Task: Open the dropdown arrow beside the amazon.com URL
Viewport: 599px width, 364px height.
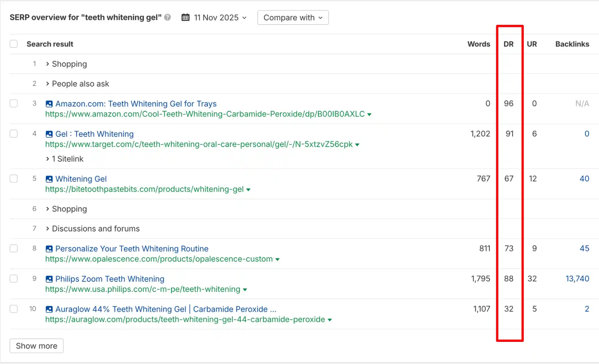Action: pos(370,114)
